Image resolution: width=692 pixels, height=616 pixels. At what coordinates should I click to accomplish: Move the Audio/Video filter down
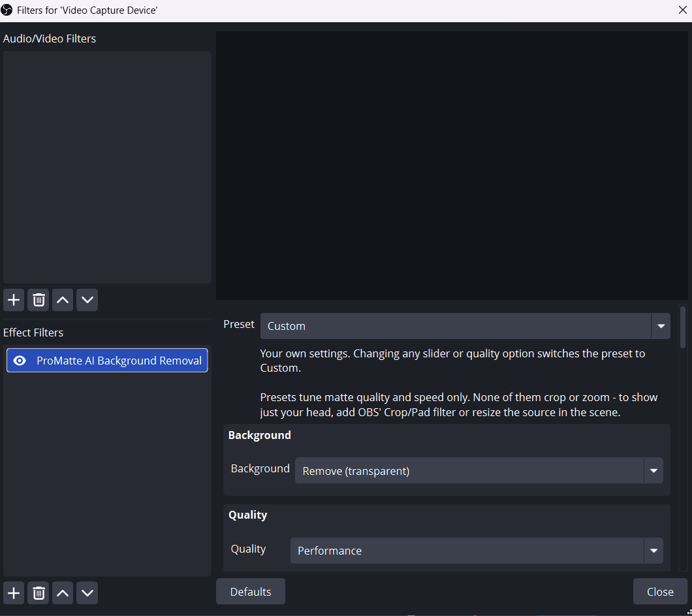[x=87, y=300]
